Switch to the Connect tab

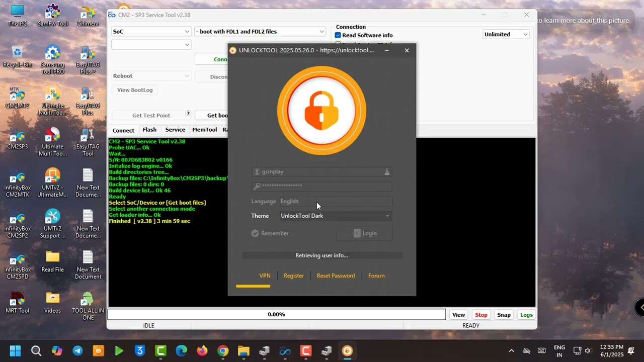pos(123,130)
